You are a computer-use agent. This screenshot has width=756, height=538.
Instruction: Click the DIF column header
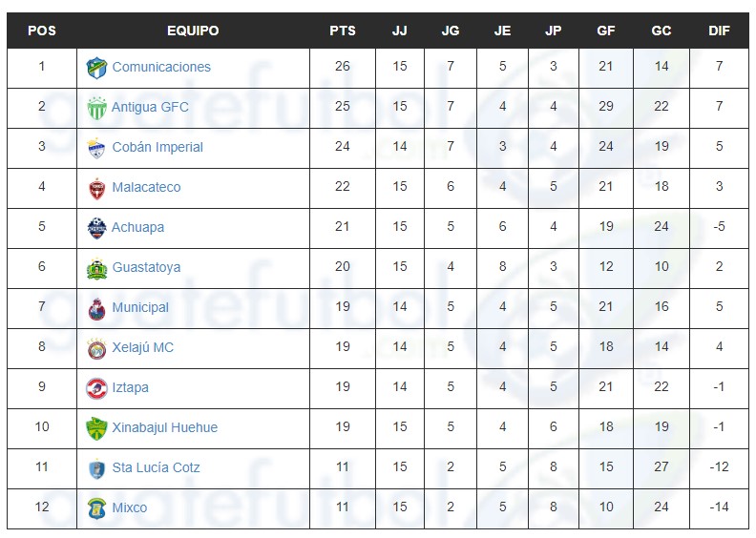click(x=719, y=31)
